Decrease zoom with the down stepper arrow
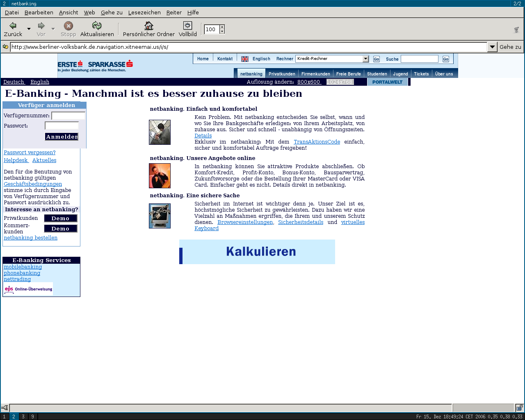 tap(222, 32)
